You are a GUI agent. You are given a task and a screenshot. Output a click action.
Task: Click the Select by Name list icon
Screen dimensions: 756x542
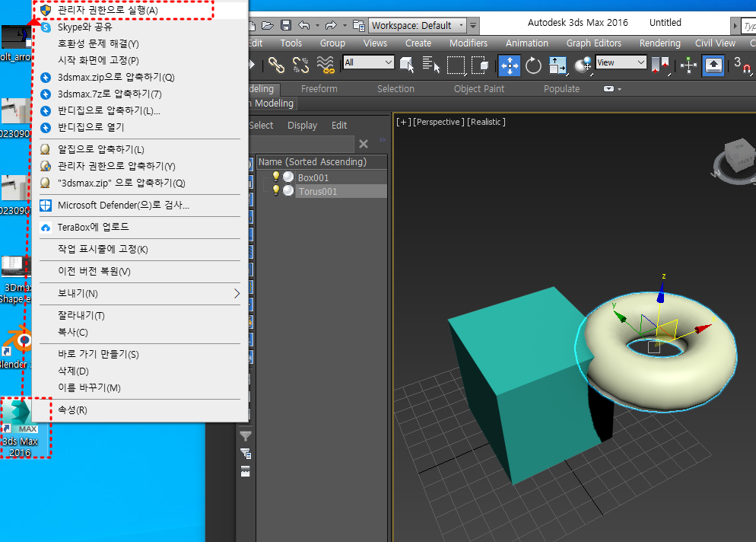click(431, 65)
